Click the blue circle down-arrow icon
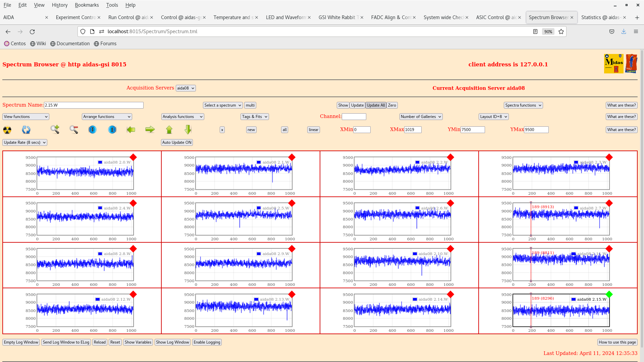Viewport: 644px width, 362px height. [x=93, y=130]
